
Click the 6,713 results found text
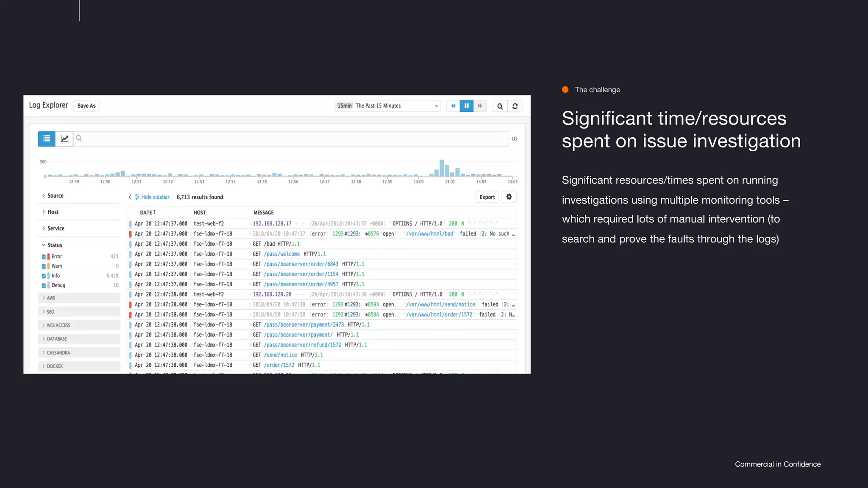click(x=200, y=197)
